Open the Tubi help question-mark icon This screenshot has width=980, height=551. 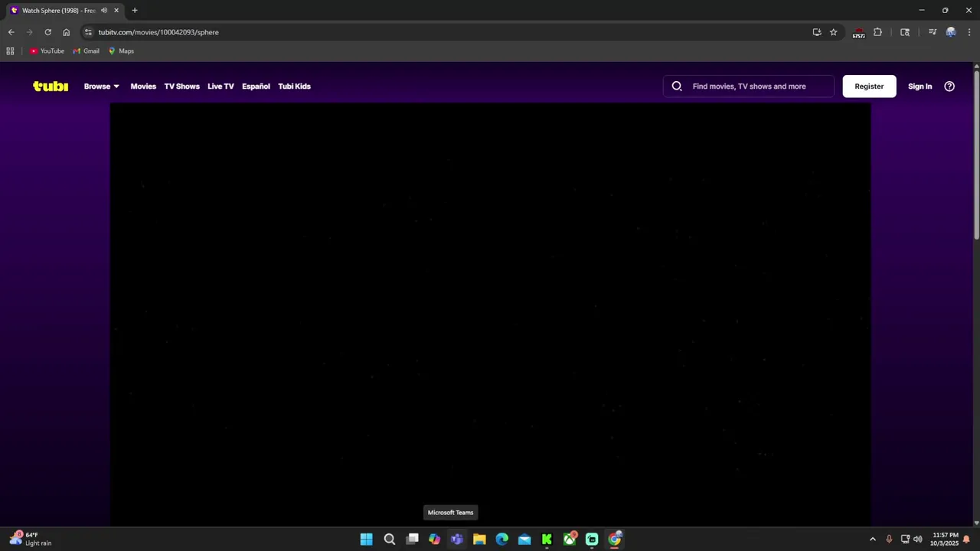pos(949,86)
